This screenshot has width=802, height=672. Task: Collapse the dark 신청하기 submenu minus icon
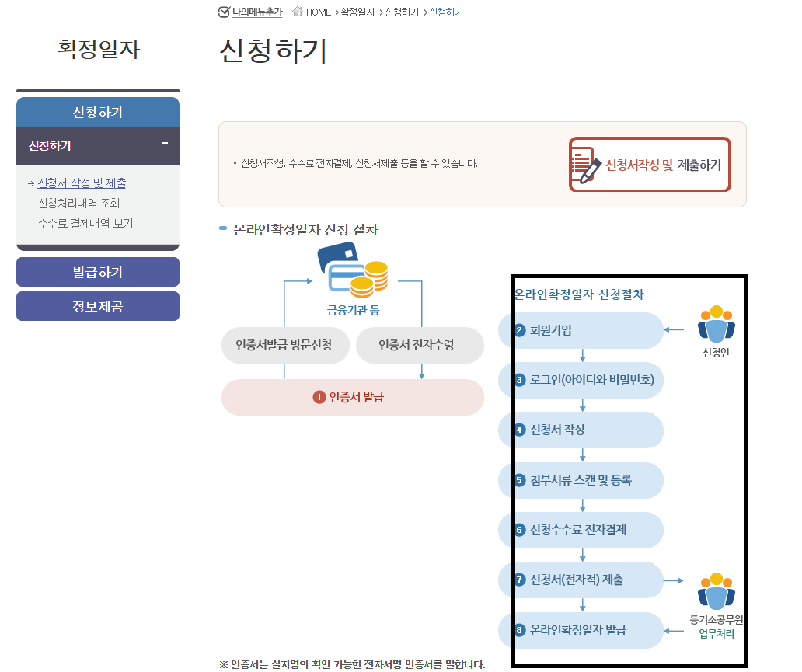(165, 143)
